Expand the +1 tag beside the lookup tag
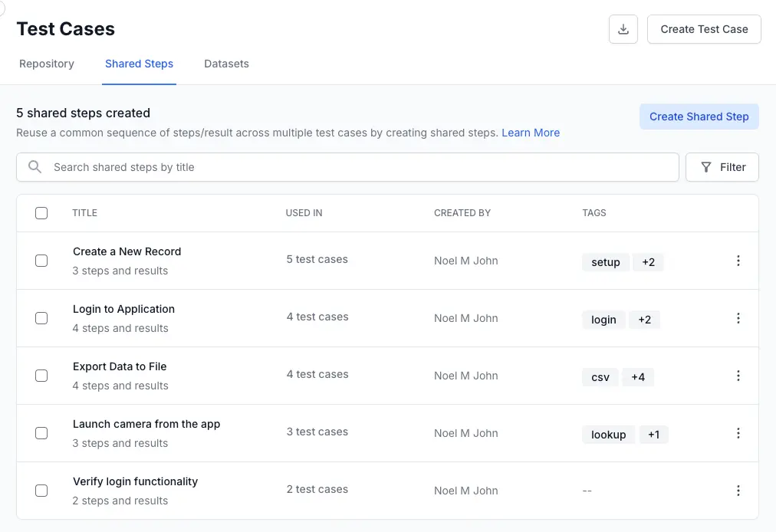 653,434
